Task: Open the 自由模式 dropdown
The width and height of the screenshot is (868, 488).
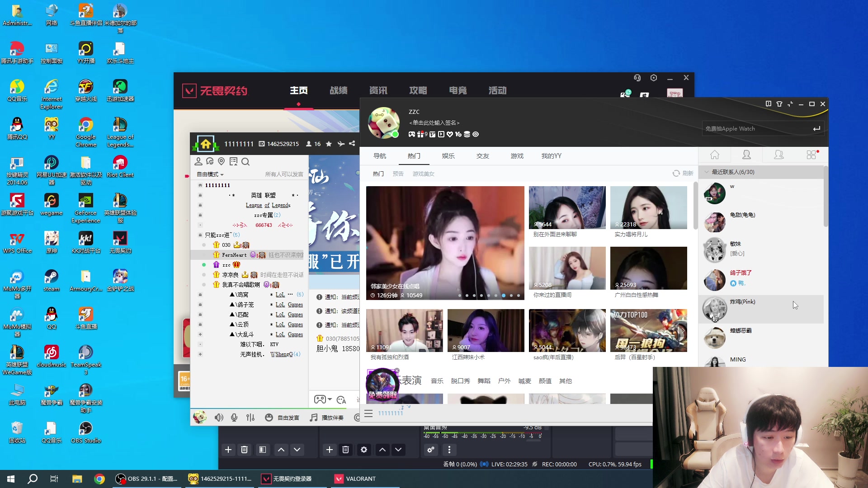Action: 210,174
